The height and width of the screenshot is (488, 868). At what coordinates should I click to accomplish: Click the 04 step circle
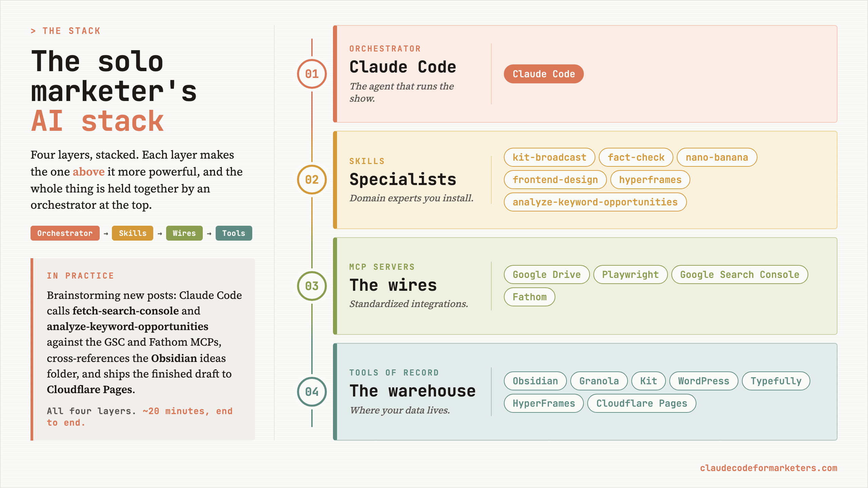(312, 392)
